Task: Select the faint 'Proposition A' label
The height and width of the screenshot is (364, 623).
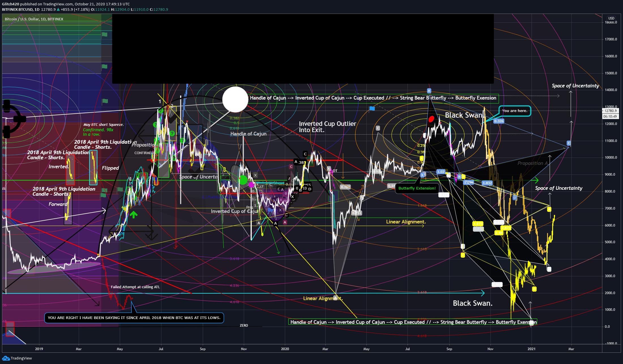Action: tap(533, 163)
